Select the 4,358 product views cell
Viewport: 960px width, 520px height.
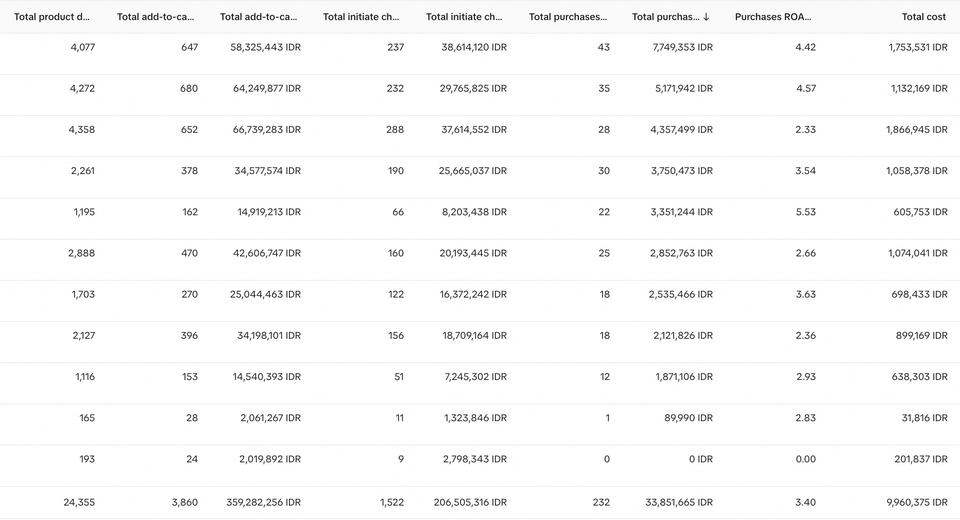83,130
